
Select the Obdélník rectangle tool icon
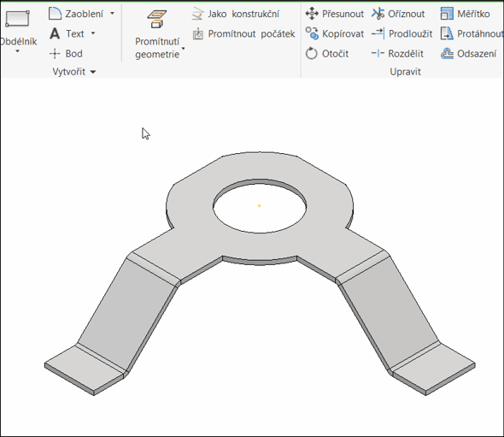point(17,19)
